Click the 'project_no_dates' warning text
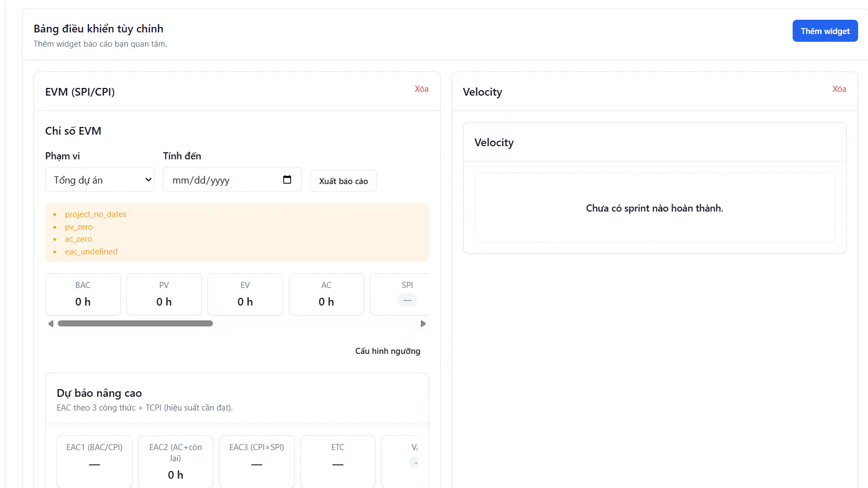 click(96, 214)
